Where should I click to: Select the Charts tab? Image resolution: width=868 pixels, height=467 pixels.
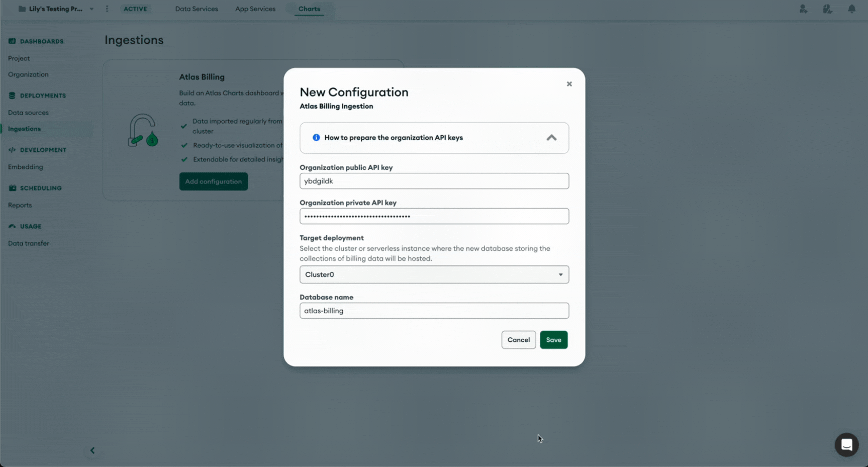coord(309,9)
